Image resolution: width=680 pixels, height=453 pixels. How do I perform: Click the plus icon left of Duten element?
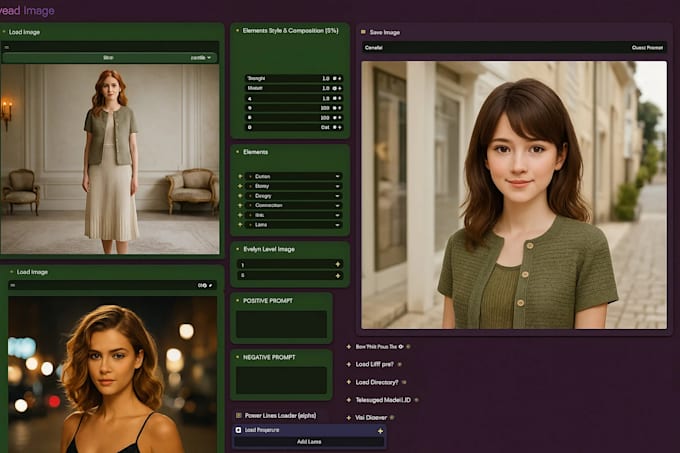pyautogui.click(x=240, y=176)
